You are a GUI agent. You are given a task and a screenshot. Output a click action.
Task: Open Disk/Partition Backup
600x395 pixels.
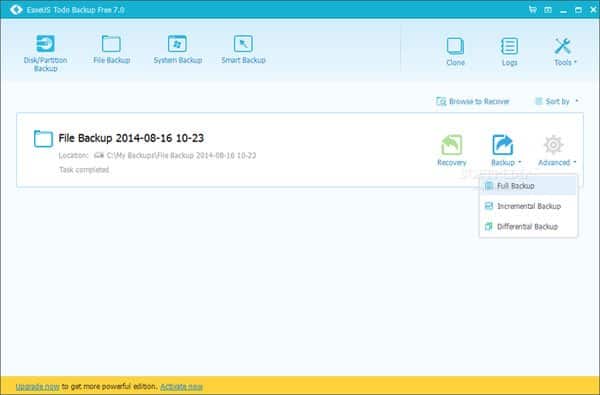coord(45,54)
